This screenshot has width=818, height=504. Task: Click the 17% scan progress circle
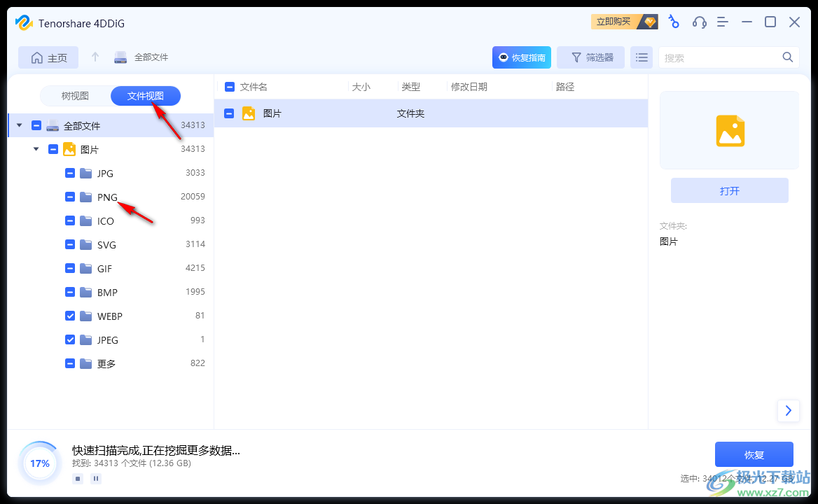[40, 463]
